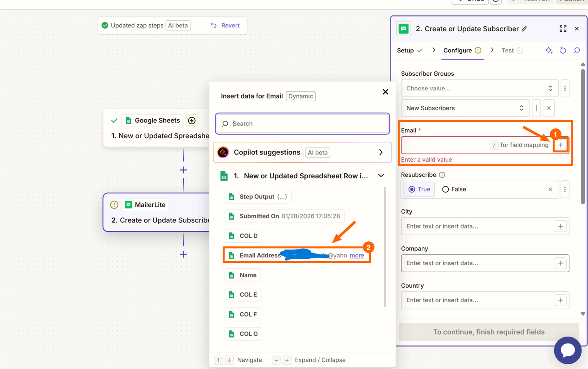Click the refresh fields icon
This screenshot has width=588, height=369.
tap(563, 51)
